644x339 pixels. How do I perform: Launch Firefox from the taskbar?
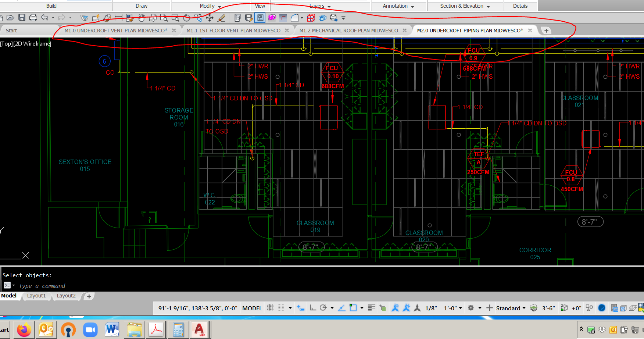(24, 330)
